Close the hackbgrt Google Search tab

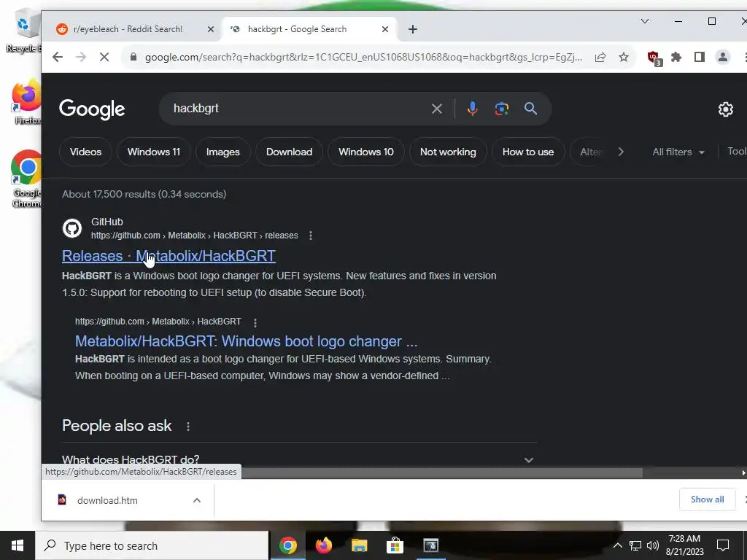coord(385,29)
